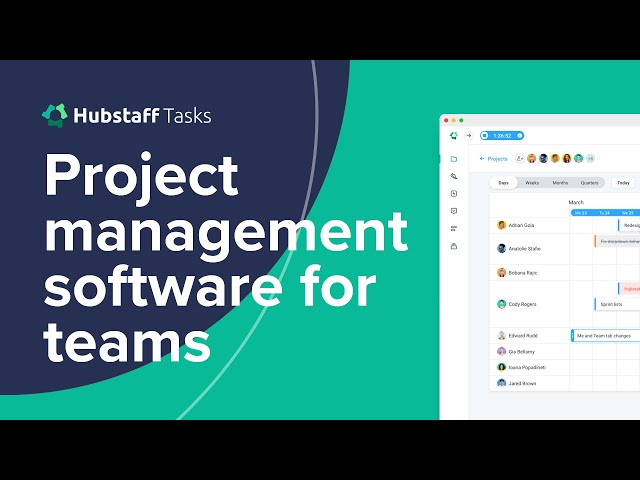Switch timeline to Months view

560,183
